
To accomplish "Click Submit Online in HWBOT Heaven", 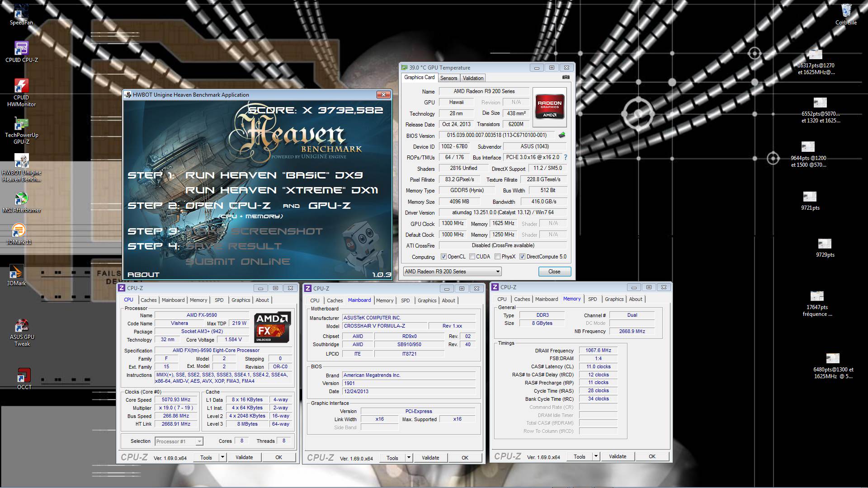I will point(238,262).
